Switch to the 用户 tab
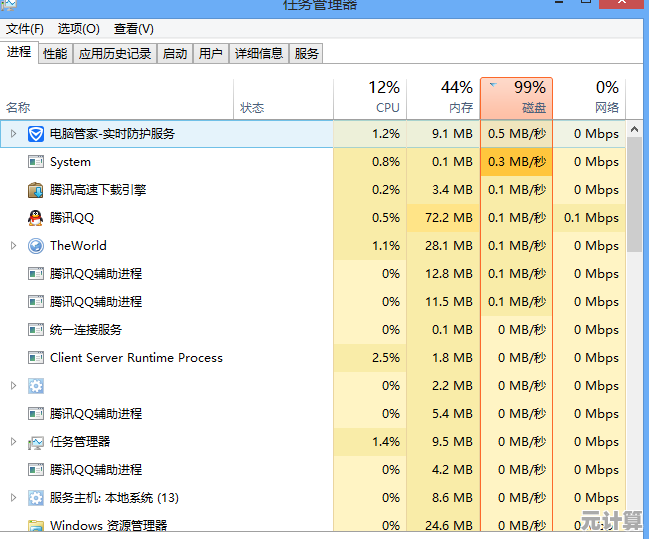 click(211, 54)
